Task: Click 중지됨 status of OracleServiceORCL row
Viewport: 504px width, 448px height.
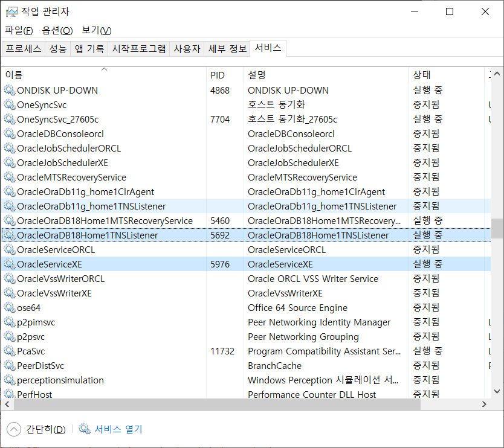Action: (x=426, y=249)
